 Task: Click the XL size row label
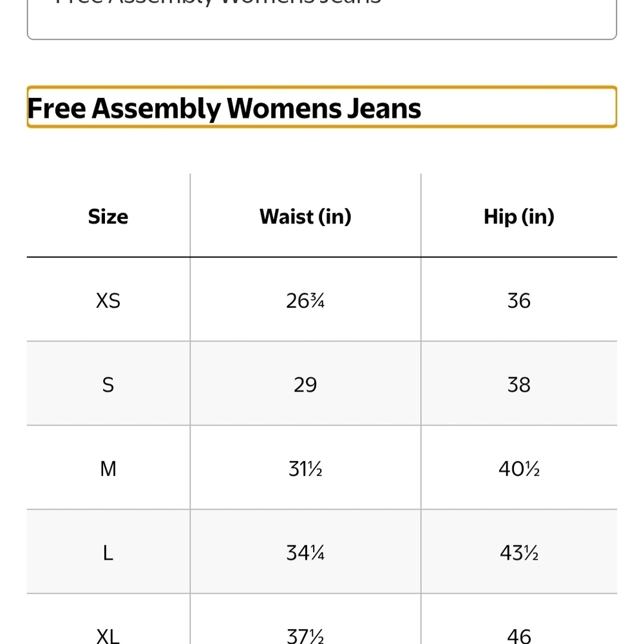coord(108,636)
